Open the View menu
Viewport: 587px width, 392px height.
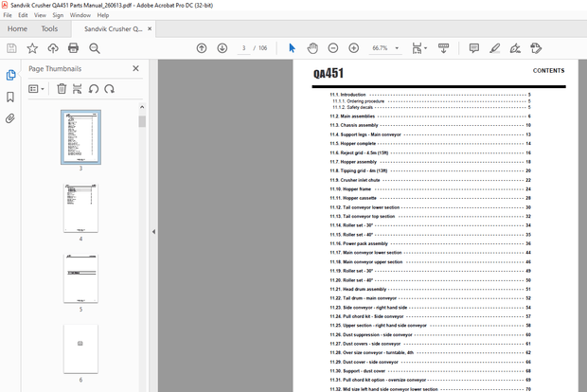pos(40,15)
